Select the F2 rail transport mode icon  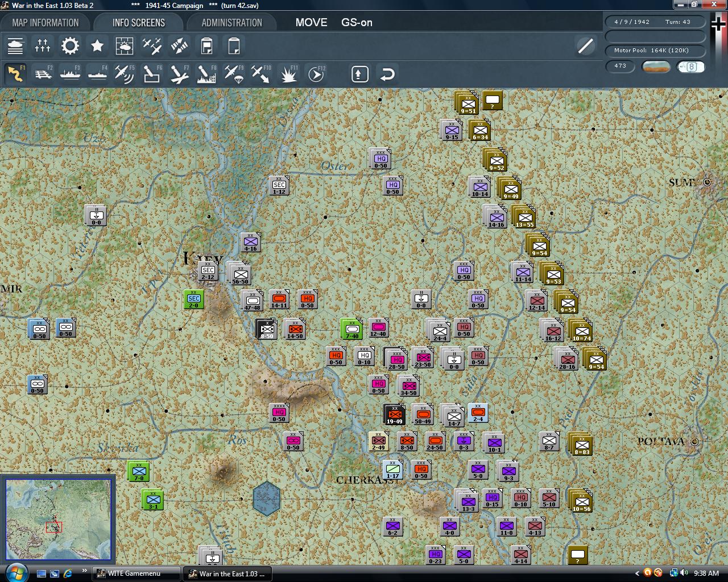tap(43, 73)
